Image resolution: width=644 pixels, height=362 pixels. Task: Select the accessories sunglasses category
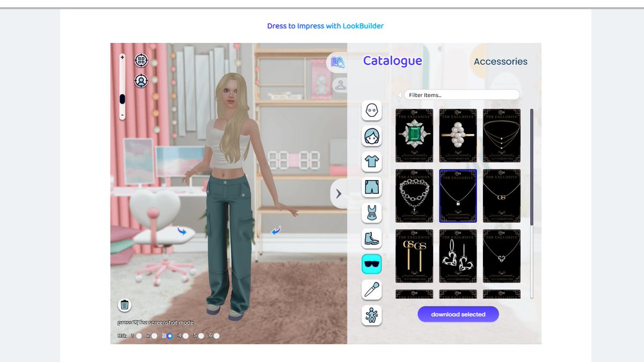[371, 264]
